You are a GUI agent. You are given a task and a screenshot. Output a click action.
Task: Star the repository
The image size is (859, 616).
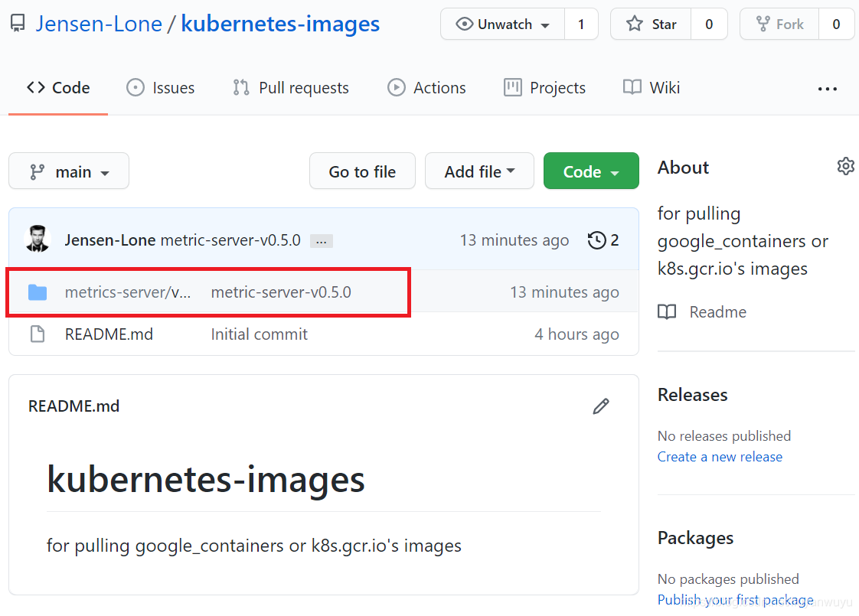tap(651, 24)
